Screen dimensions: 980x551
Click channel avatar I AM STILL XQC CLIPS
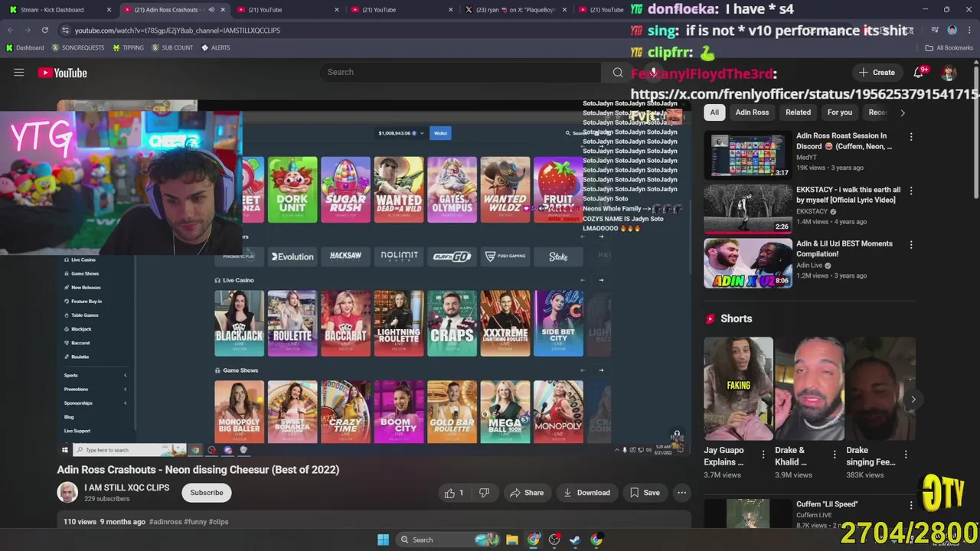click(67, 493)
